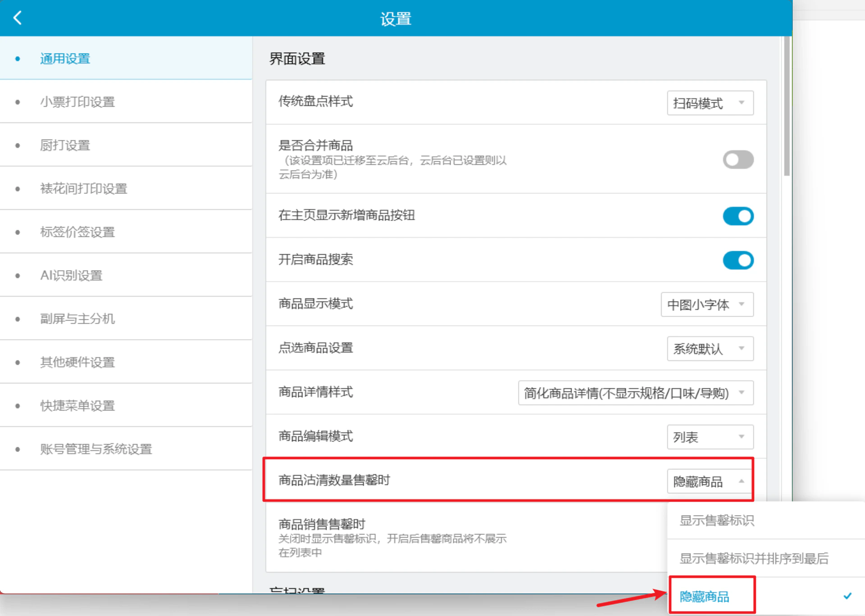The height and width of the screenshot is (616, 865).
Task: Go to 账号管理与系统设置 section
Action: tap(126, 449)
